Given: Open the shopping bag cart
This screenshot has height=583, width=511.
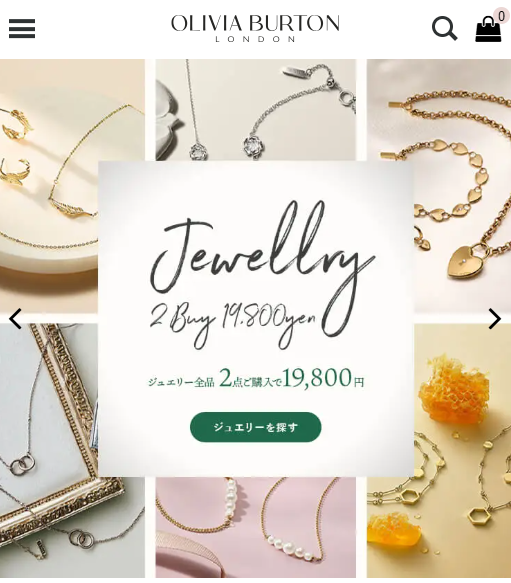Looking at the screenshot, I should coord(488,29).
